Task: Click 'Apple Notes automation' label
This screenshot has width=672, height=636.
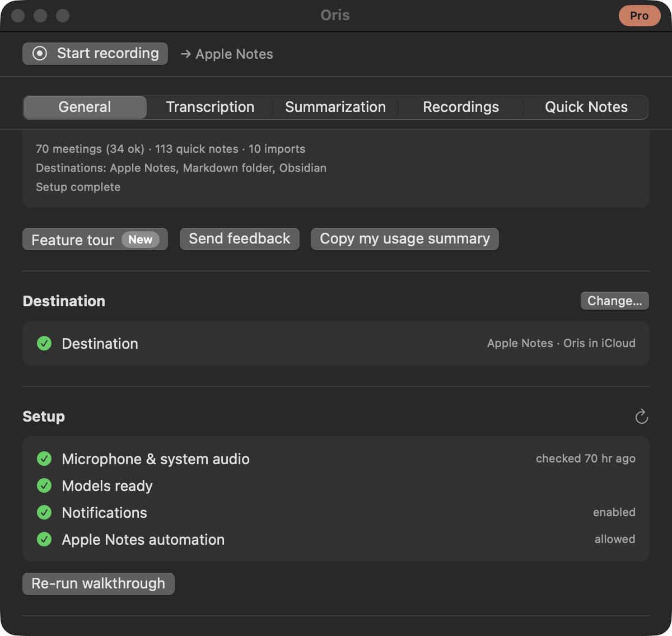Action: pyautogui.click(x=143, y=540)
